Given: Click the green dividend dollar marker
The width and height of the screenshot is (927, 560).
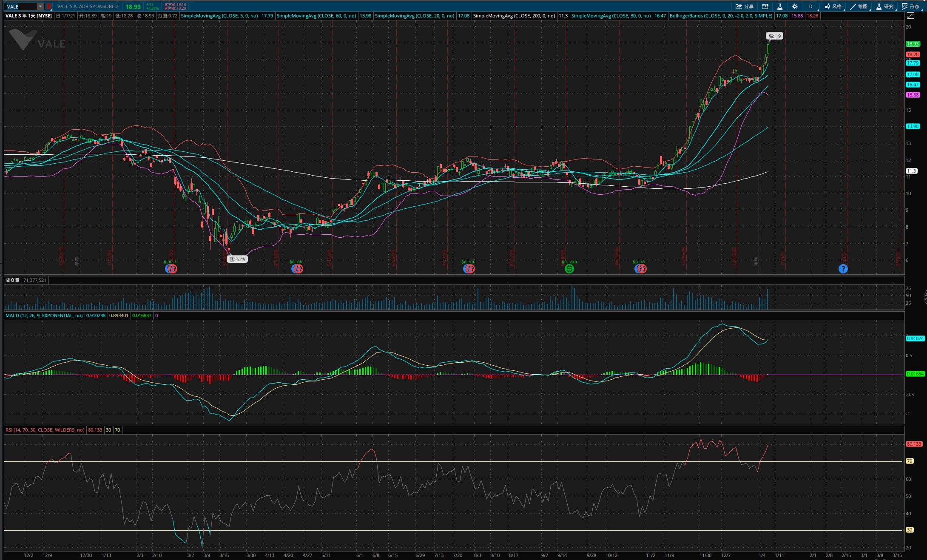Looking at the screenshot, I should pyautogui.click(x=569, y=269).
